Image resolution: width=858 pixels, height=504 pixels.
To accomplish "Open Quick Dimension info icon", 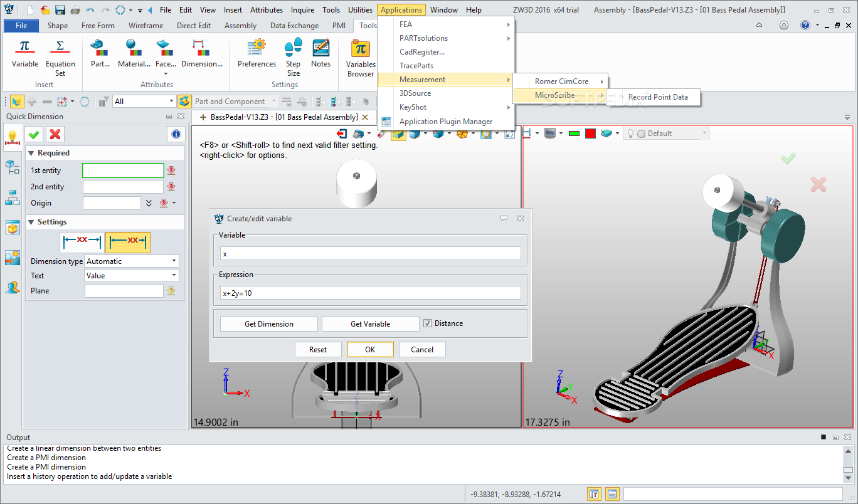I will tap(176, 134).
